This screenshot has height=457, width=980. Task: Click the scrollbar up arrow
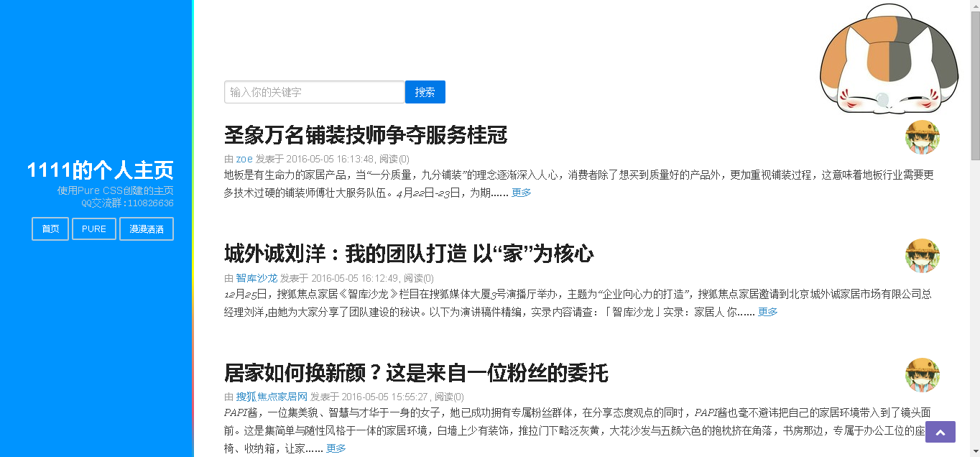(x=975, y=5)
